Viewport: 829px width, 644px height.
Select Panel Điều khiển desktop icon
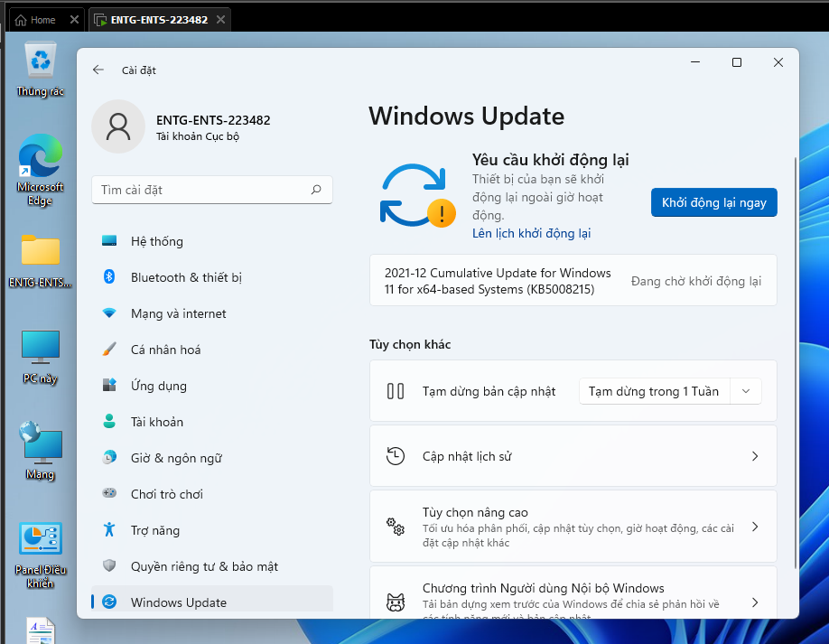[40, 555]
